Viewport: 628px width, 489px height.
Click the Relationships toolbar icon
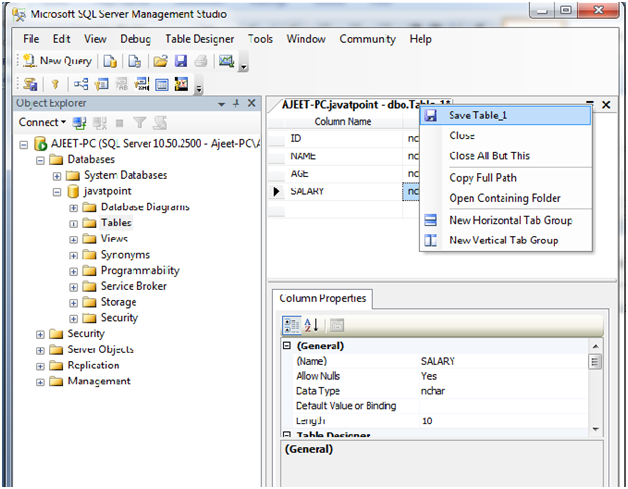click(x=81, y=84)
